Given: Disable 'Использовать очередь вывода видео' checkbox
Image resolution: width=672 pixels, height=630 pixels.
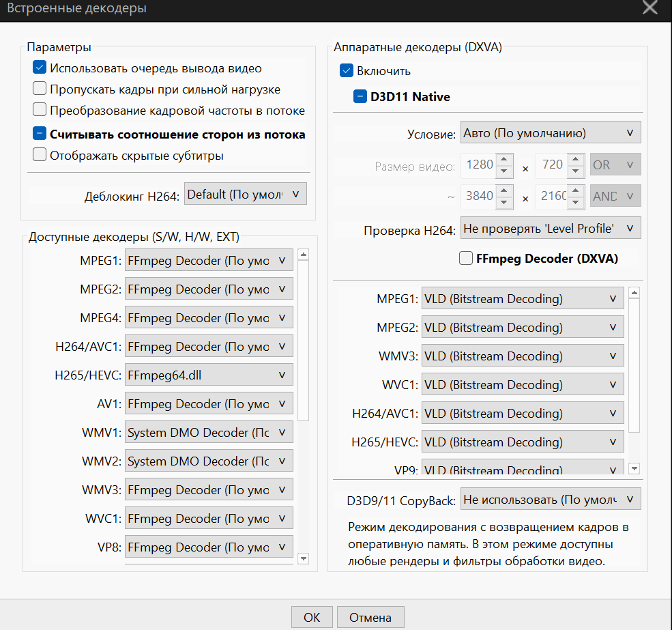Looking at the screenshot, I should (40, 68).
